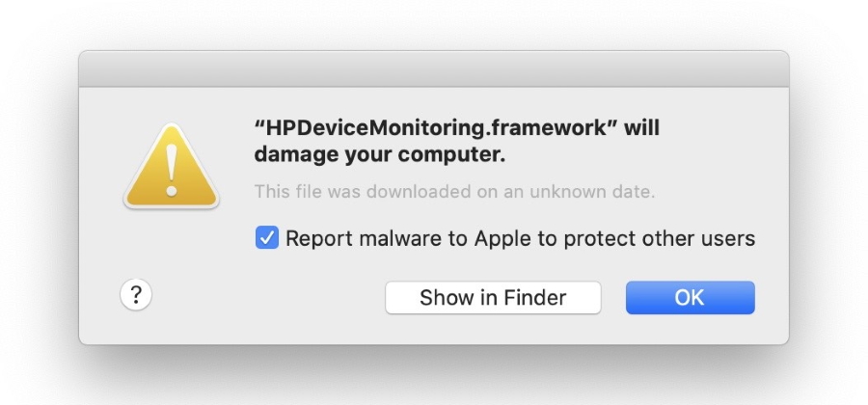Select the caution symbol left of the message
The width and height of the screenshot is (868, 405).
(172, 166)
